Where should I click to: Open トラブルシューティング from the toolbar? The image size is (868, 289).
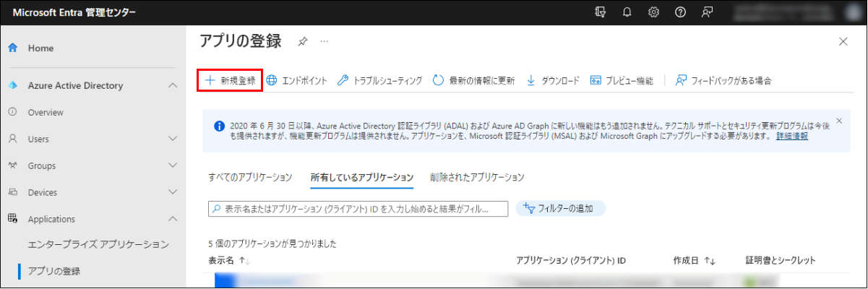pos(379,80)
